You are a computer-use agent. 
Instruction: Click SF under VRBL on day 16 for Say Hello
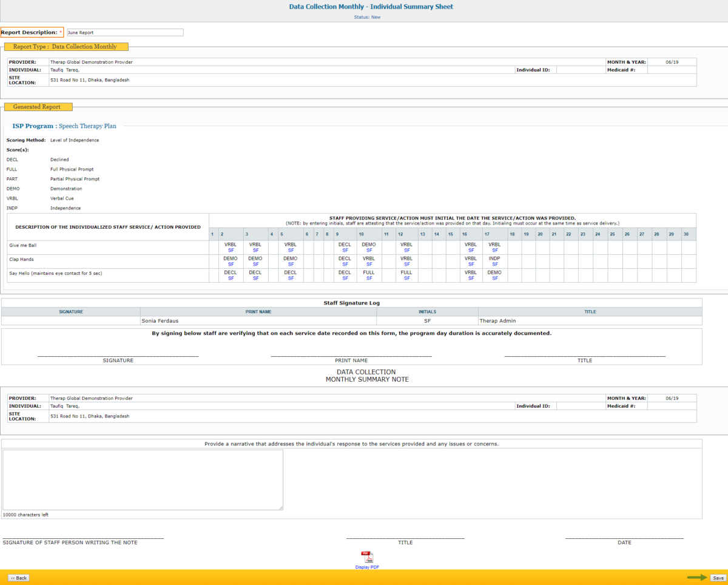pyautogui.click(x=471, y=277)
